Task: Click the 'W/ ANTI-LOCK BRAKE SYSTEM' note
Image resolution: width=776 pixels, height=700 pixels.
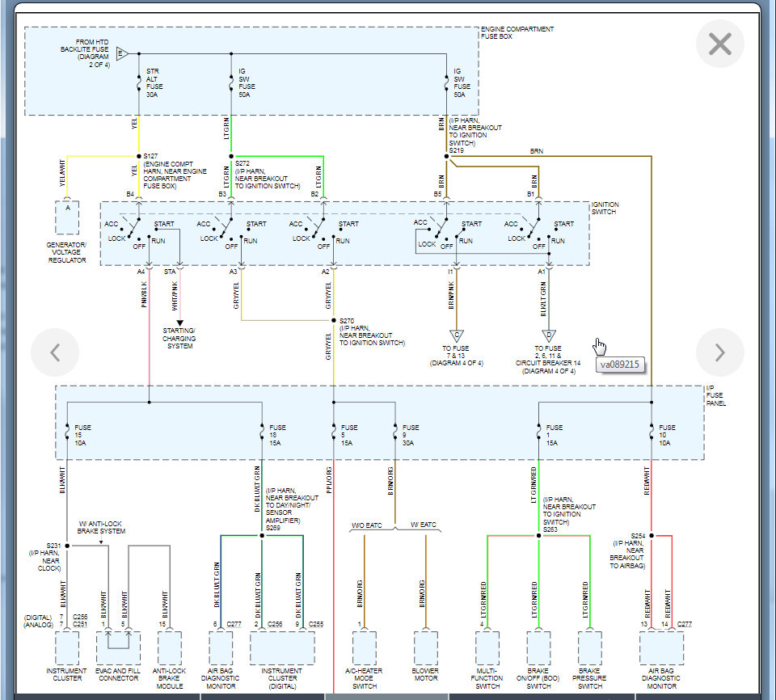Action: [x=100, y=527]
